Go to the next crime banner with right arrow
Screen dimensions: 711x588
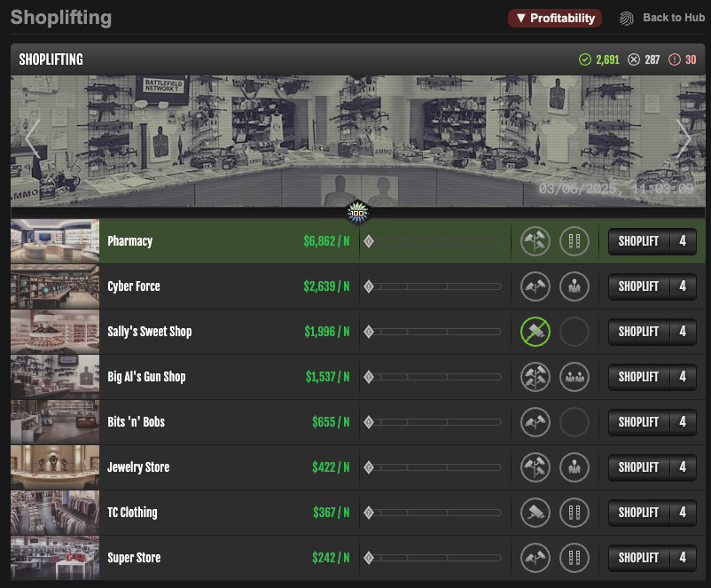[684, 137]
